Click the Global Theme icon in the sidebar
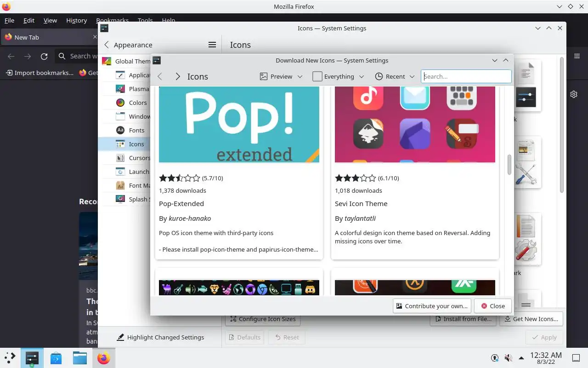The image size is (588, 368). [x=107, y=61]
